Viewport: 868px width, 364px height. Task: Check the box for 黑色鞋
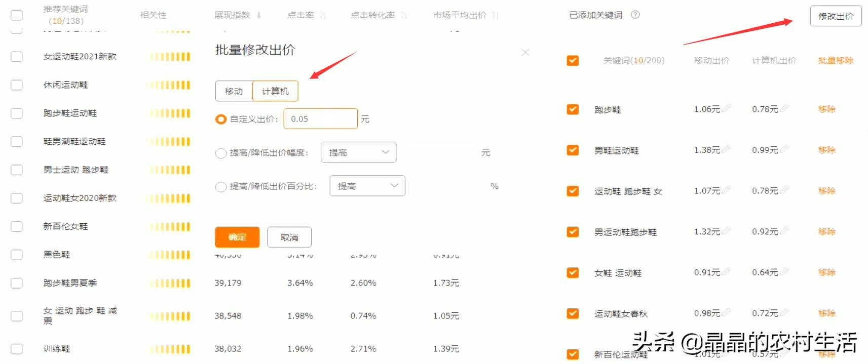coord(17,255)
